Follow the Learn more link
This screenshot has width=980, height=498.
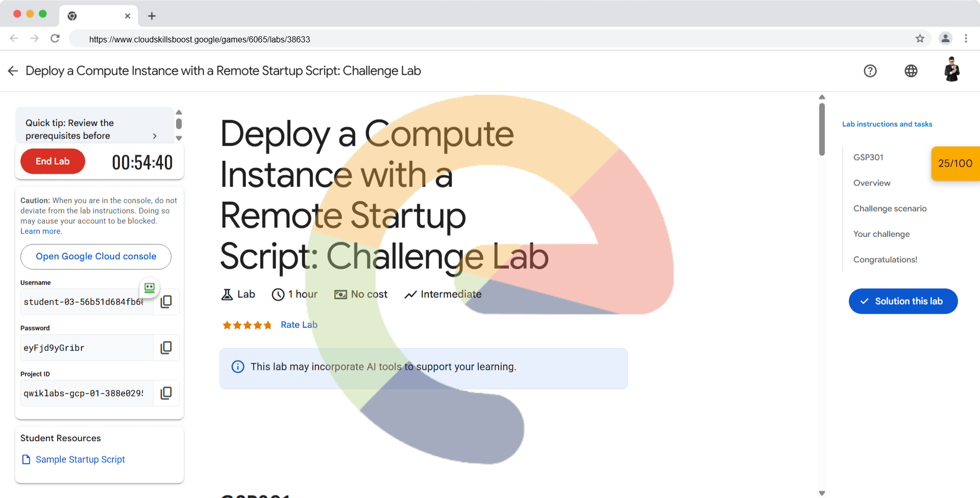[x=41, y=231]
